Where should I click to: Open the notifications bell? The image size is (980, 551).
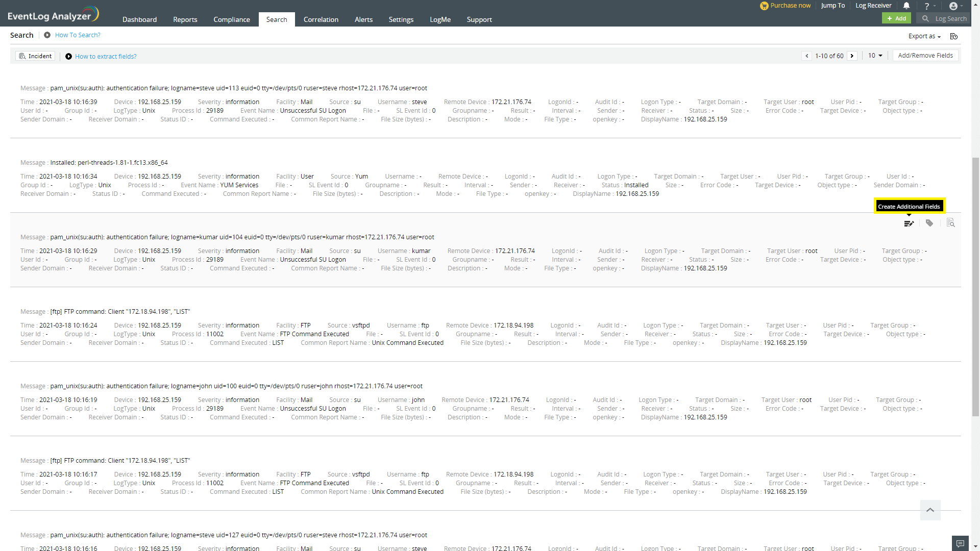tap(906, 6)
